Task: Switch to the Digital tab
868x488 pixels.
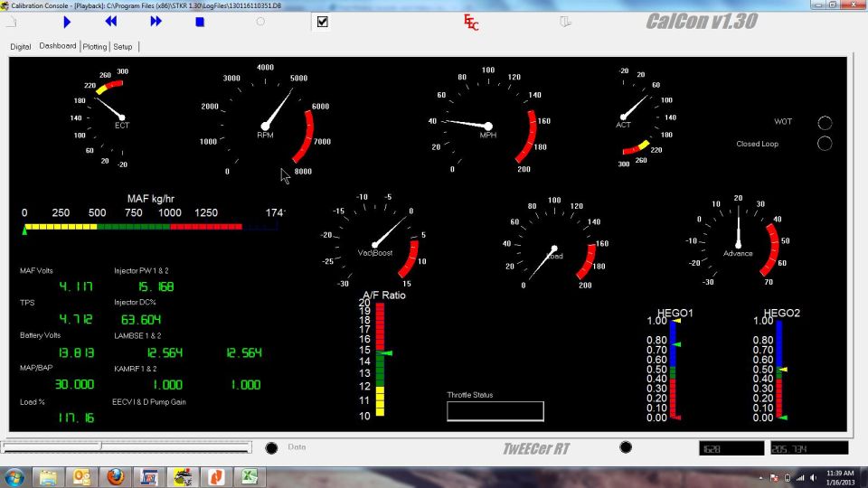Action: point(21,47)
